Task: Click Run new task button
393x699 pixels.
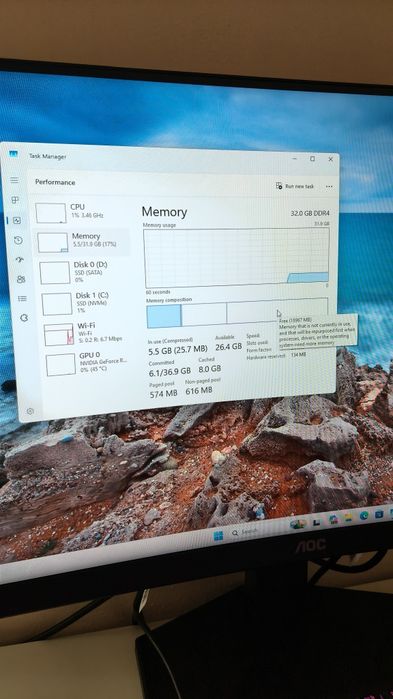Action: click(295, 186)
